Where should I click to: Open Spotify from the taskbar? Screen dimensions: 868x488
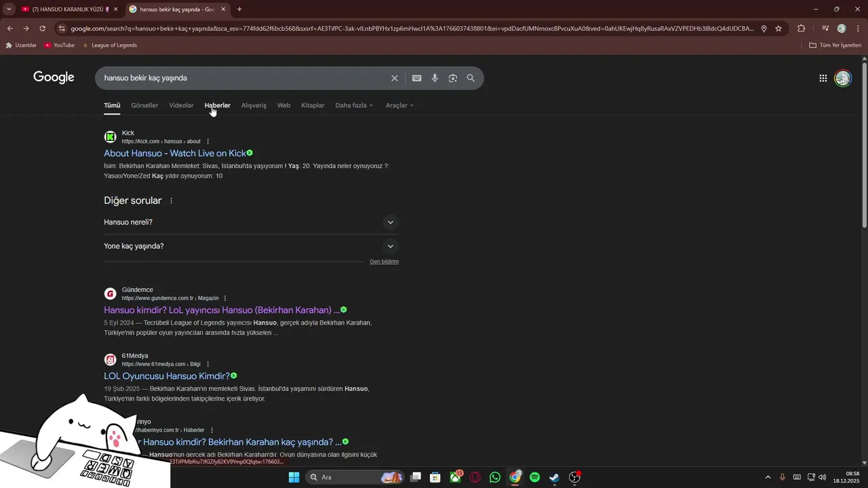coord(534,477)
